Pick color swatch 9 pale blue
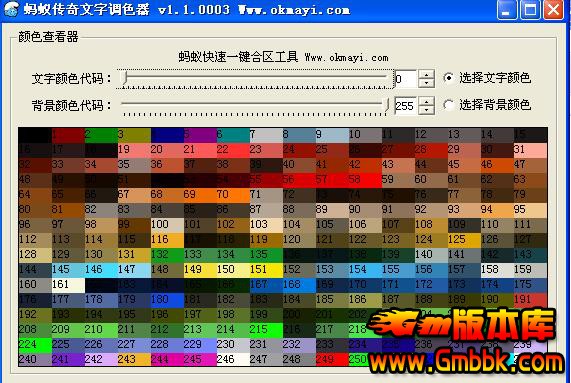The width and height of the screenshot is (571, 383). pyautogui.click(x=332, y=135)
